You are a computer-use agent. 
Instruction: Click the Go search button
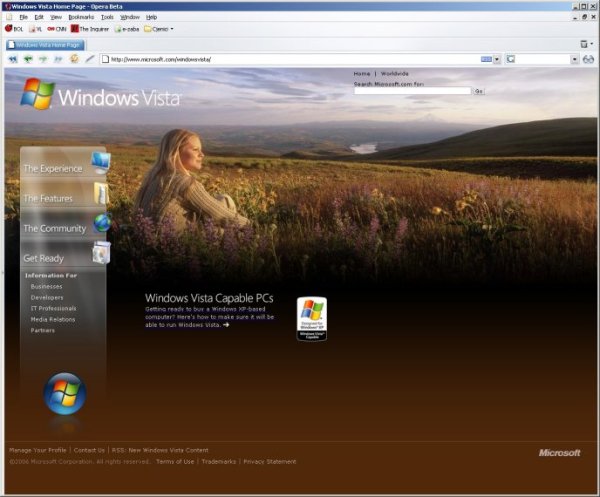(479, 91)
